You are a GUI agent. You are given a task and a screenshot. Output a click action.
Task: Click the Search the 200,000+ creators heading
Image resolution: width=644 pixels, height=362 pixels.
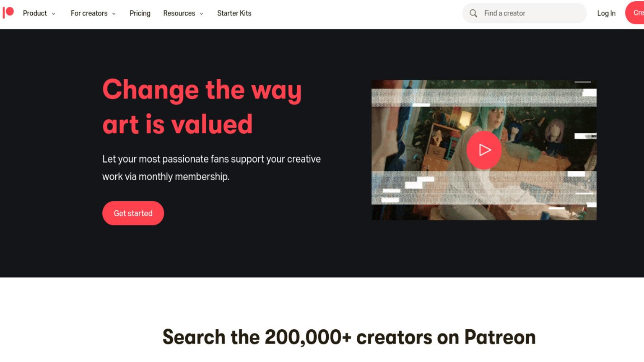[349, 337]
